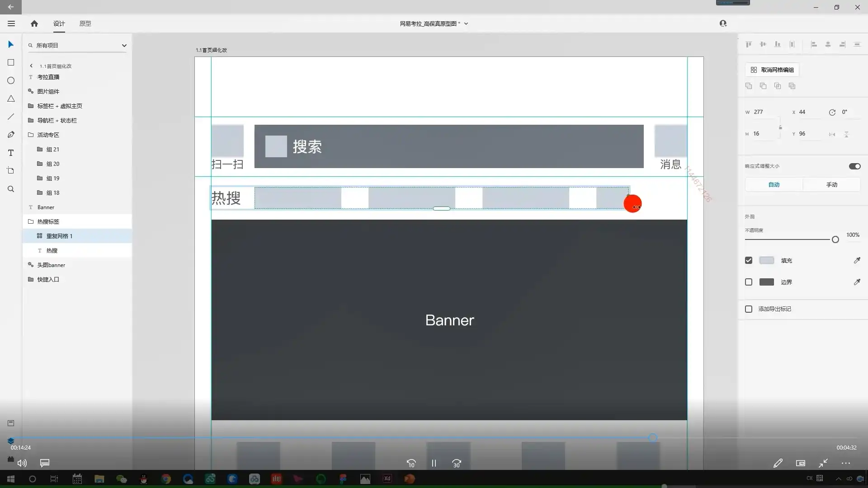Enable the border checkbox

click(x=749, y=282)
